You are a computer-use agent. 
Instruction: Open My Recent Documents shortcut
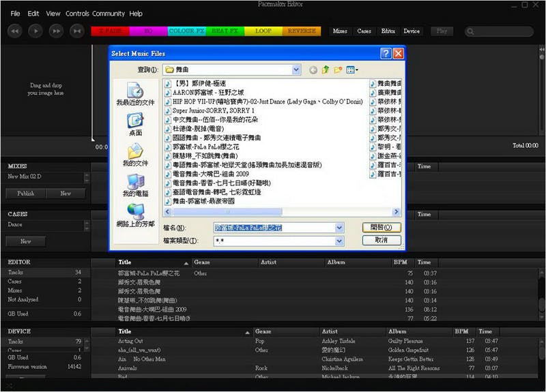click(135, 94)
